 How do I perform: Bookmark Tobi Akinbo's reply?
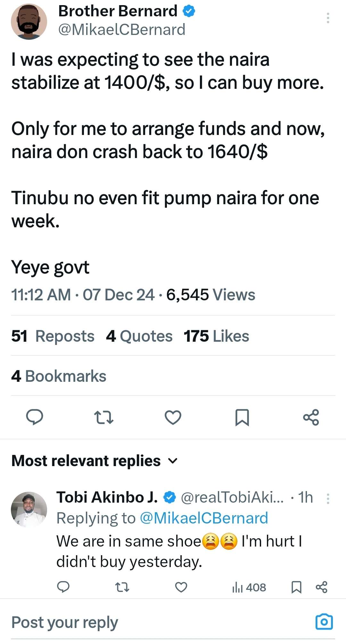point(296,587)
